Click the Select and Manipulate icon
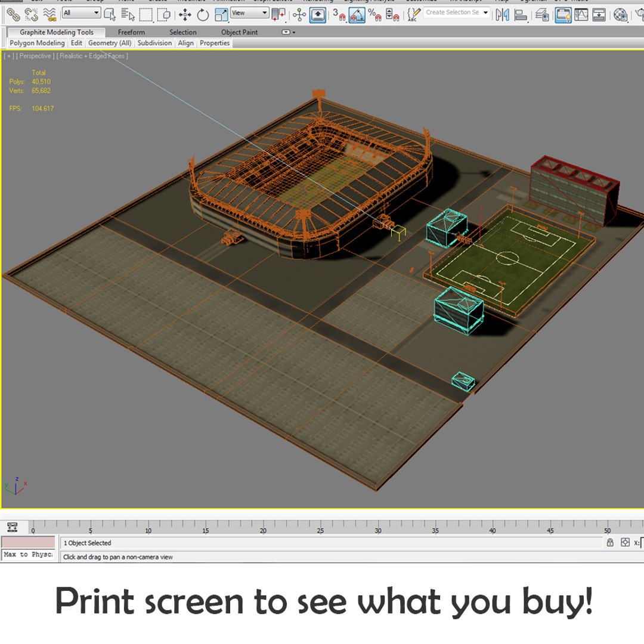This screenshot has width=644, height=644. tap(299, 15)
